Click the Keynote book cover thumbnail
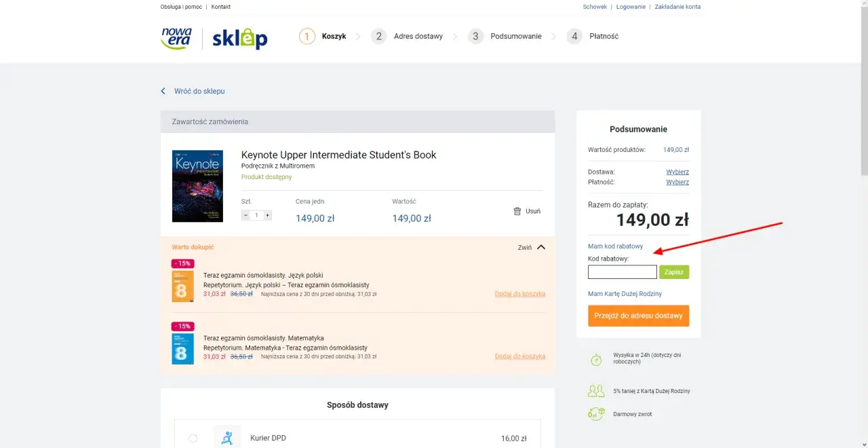The height and width of the screenshot is (448, 868). coord(197,186)
